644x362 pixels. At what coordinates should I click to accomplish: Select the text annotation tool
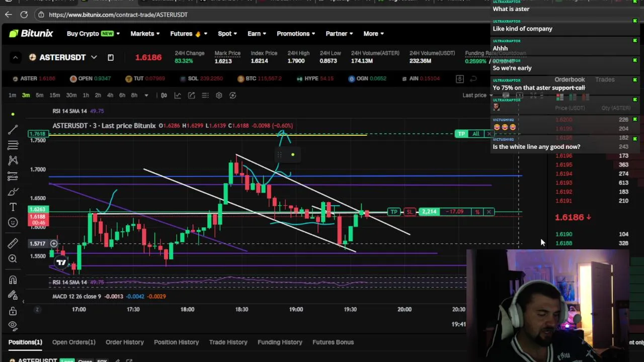pyautogui.click(x=13, y=207)
